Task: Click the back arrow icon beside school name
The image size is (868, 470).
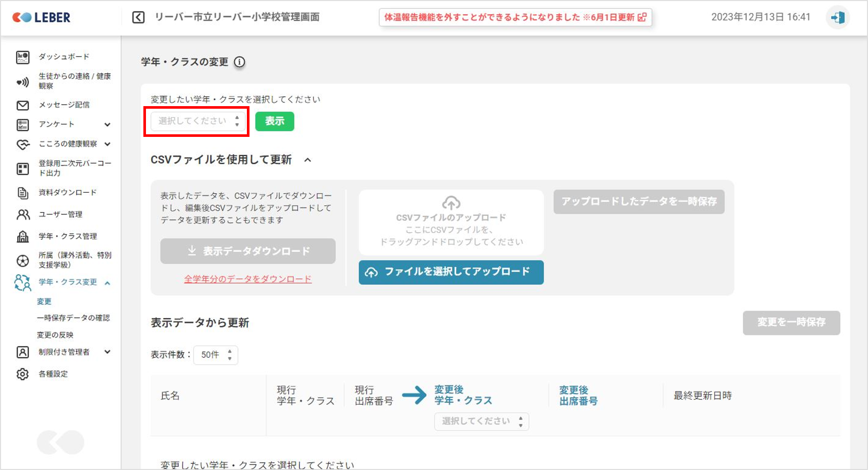Action: click(138, 17)
